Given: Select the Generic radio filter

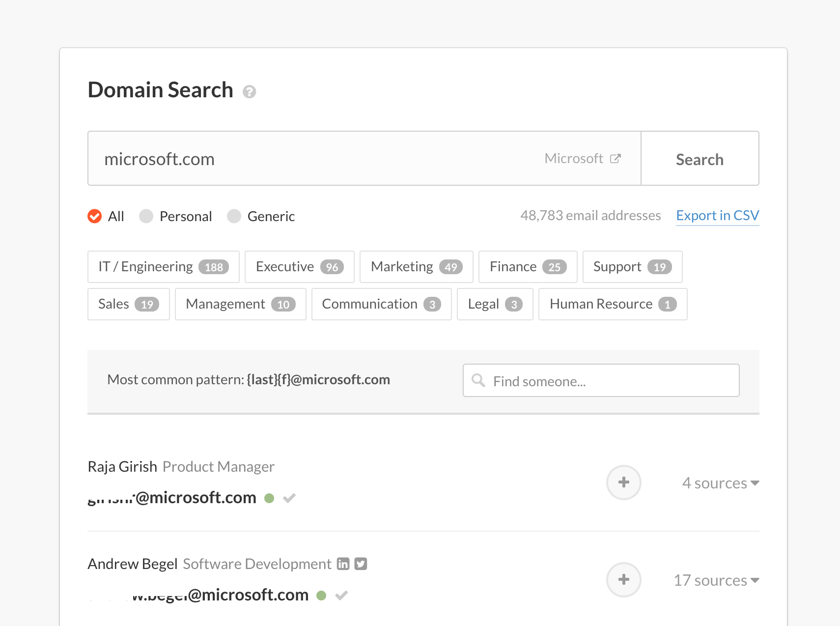Looking at the screenshot, I should click(234, 216).
